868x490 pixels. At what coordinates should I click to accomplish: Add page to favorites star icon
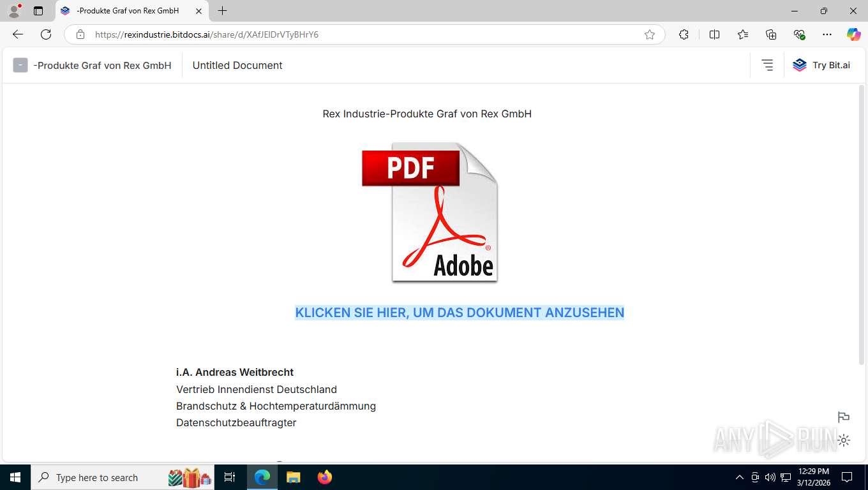[650, 34]
